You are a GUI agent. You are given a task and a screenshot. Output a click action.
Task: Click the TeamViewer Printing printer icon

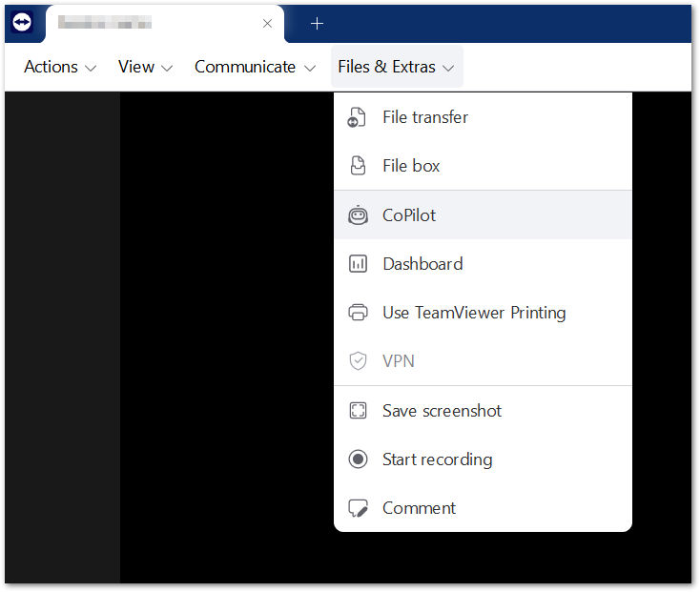[358, 313]
